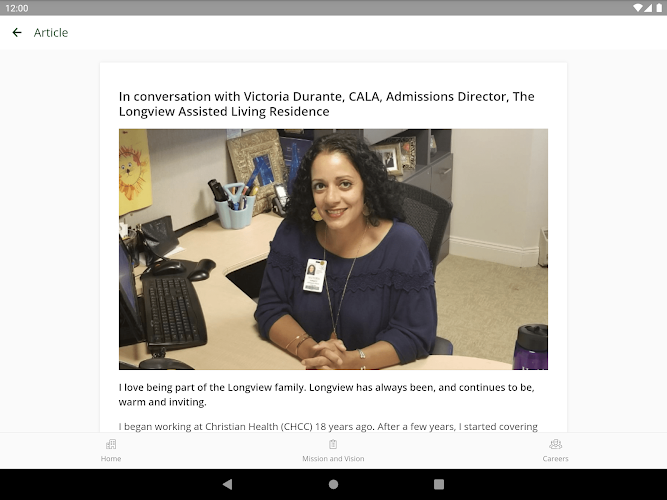Click the Article title in the header

tap(51, 33)
